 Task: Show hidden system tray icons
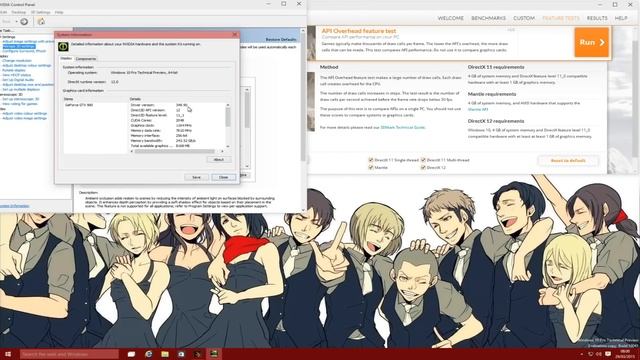[582, 354]
